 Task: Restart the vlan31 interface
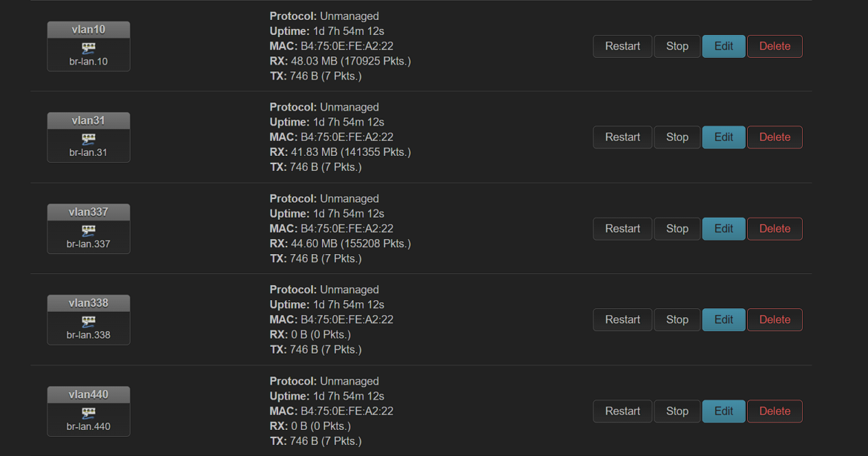pos(622,137)
